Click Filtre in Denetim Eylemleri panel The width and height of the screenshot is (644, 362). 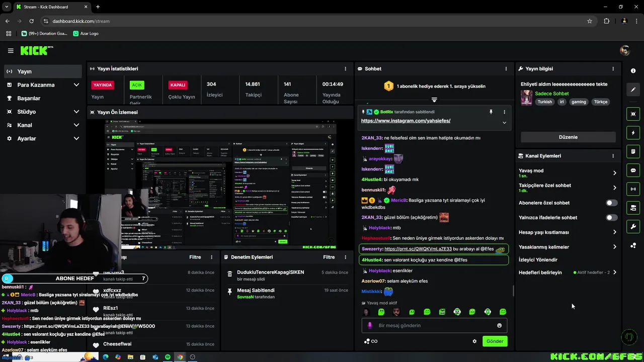329,257
